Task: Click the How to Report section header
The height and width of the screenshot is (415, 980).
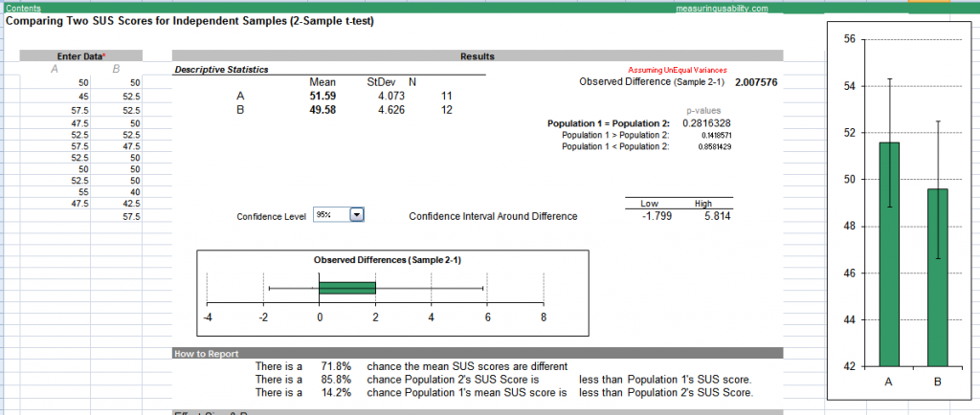Action: tap(477, 353)
